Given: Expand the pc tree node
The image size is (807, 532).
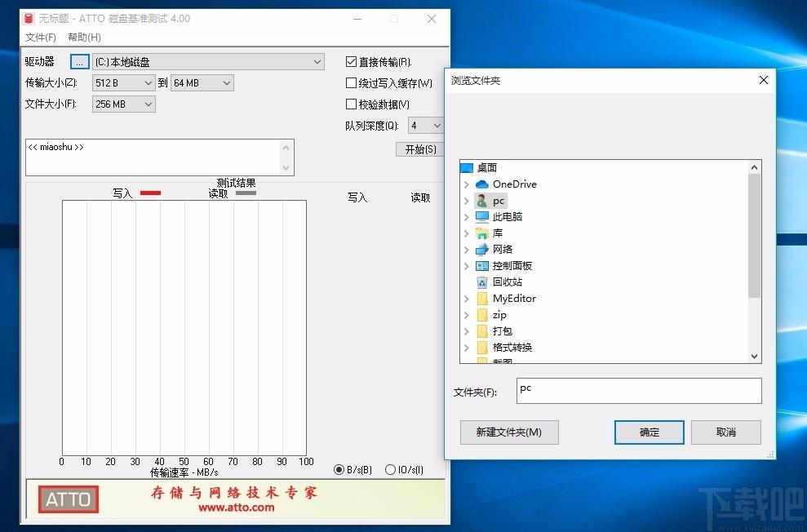Looking at the screenshot, I should point(466,201).
